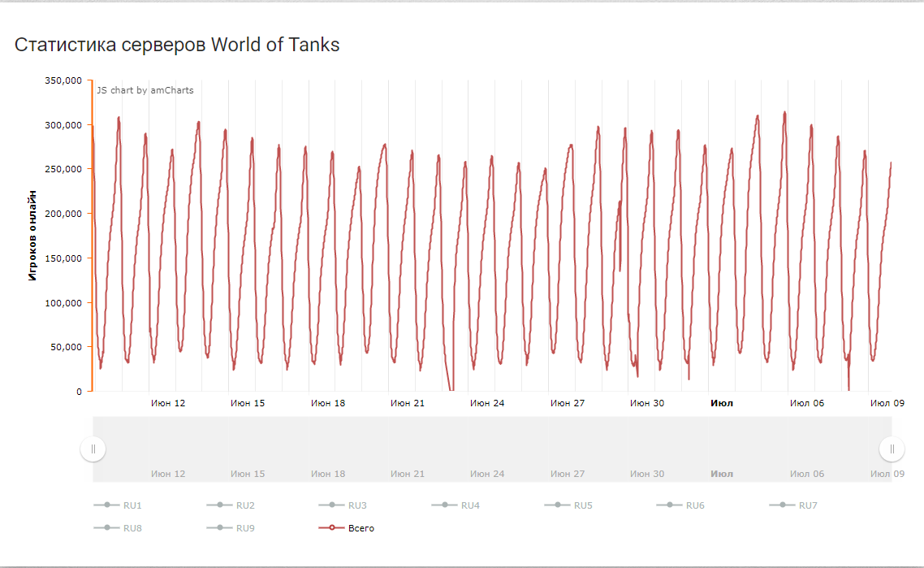Toggle RU5 series in the legend
Viewport: 924px width, 568px height.
point(568,505)
